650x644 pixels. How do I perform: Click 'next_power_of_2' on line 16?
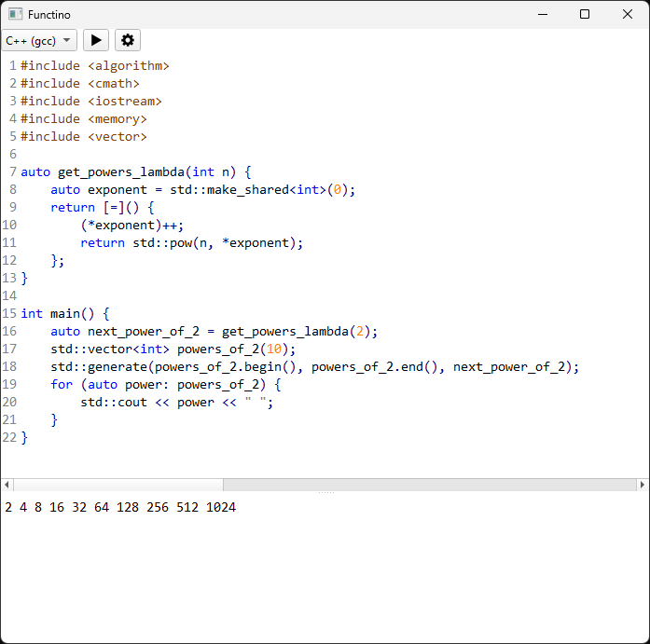(x=144, y=332)
